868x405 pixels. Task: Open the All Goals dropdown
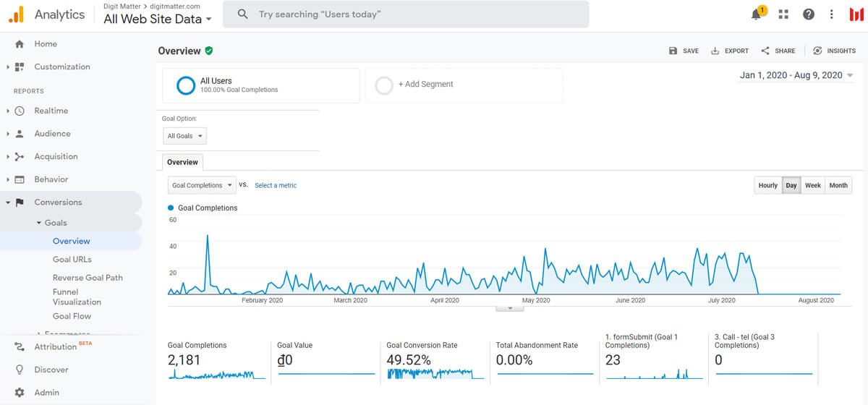(184, 136)
